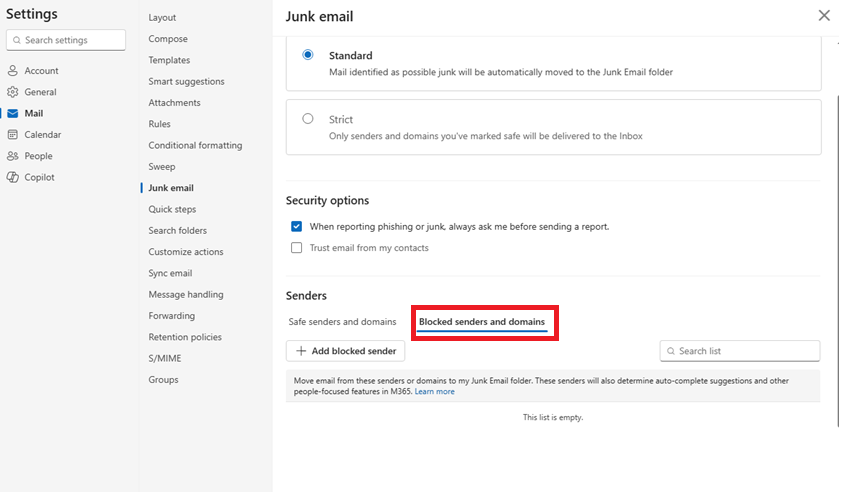Screen dimensions: 853x492
Task: Open S/MIME settings
Action: pyautogui.click(x=165, y=358)
